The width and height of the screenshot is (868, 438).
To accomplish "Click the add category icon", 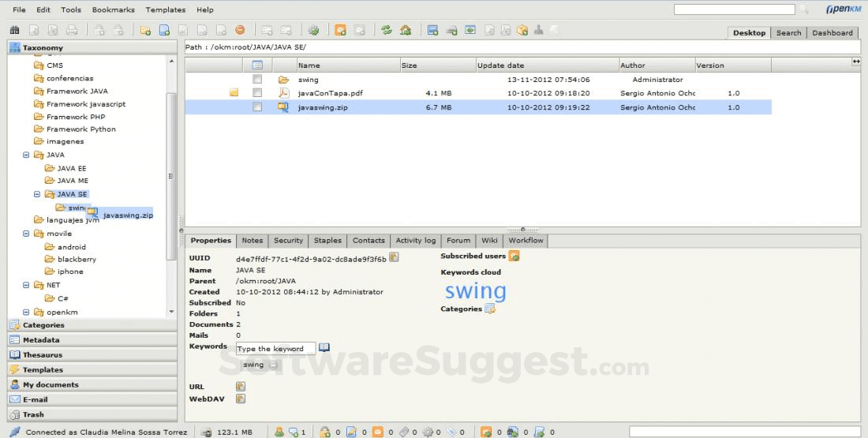I will tap(490, 309).
